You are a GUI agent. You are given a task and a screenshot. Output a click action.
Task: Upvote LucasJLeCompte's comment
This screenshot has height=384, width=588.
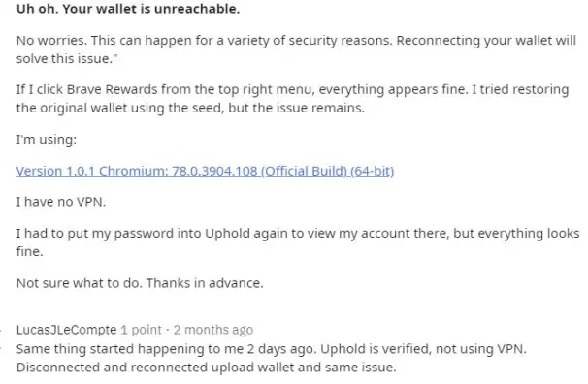1,330
